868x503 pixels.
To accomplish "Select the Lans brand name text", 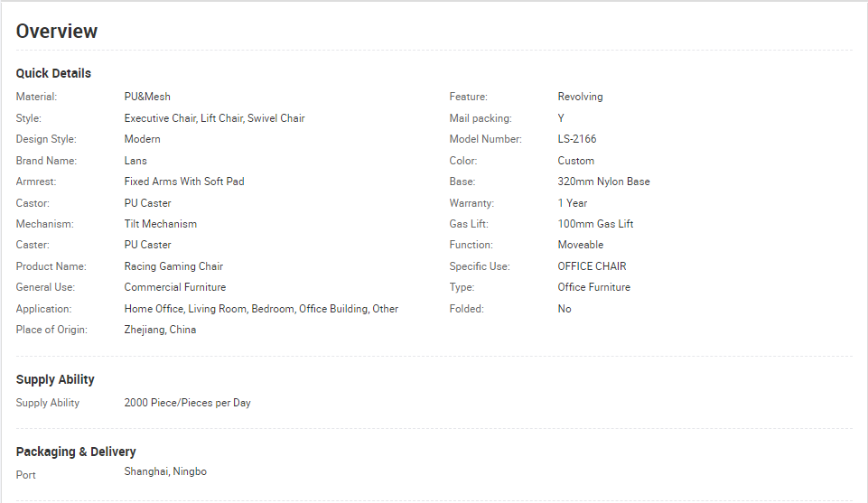I will tap(135, 161).
